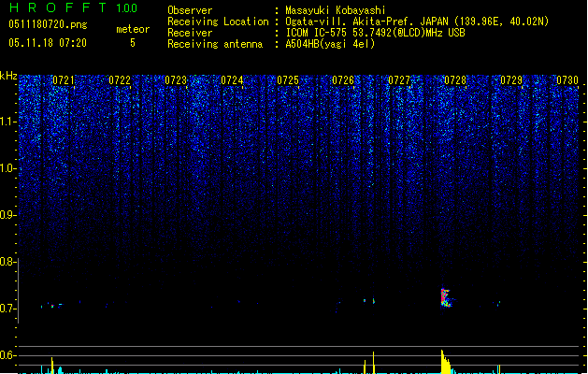
Task: Click the date stamp 05.11.18 07:20
Action: tap(48, 43)
